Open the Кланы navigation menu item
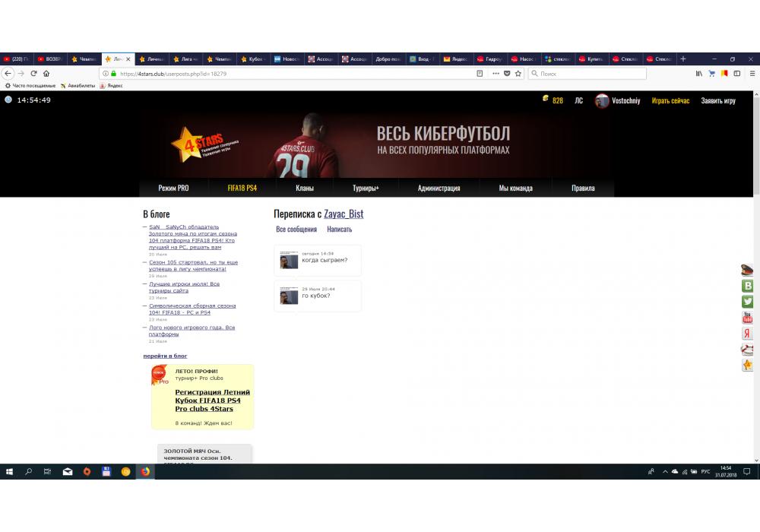The image size is (760, 532). 304,188
